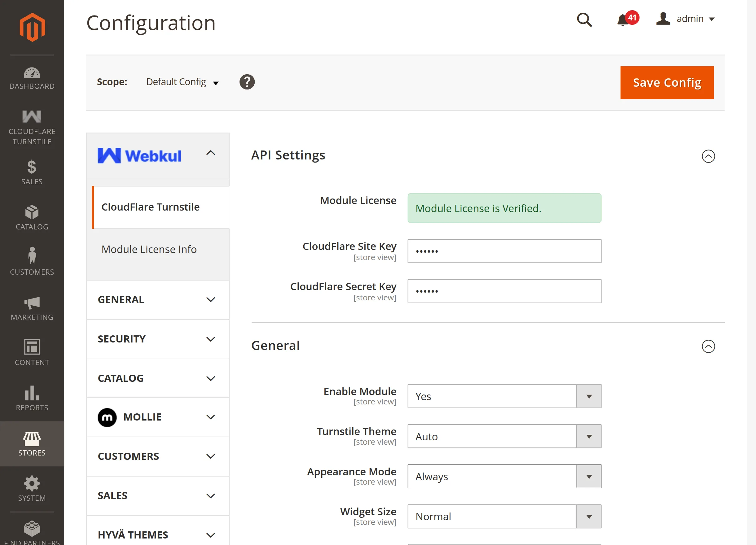
Task: Expand the CUSTOMERS config group
Action: pos(158,456)
